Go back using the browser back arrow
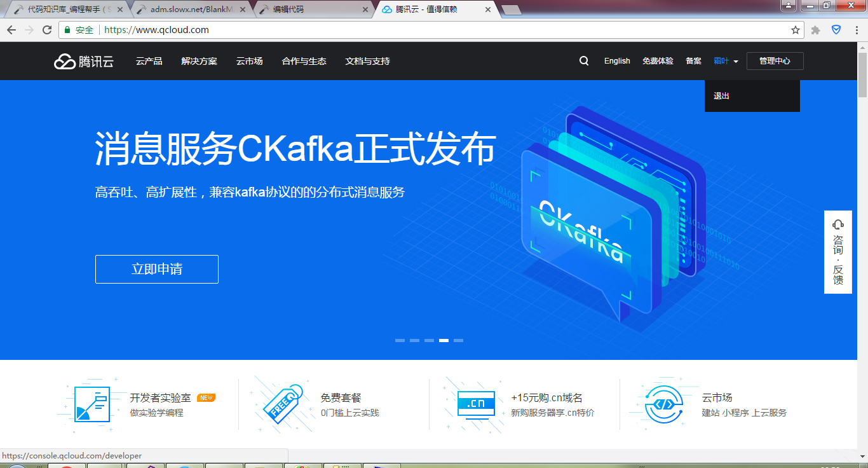 (11, 30)
